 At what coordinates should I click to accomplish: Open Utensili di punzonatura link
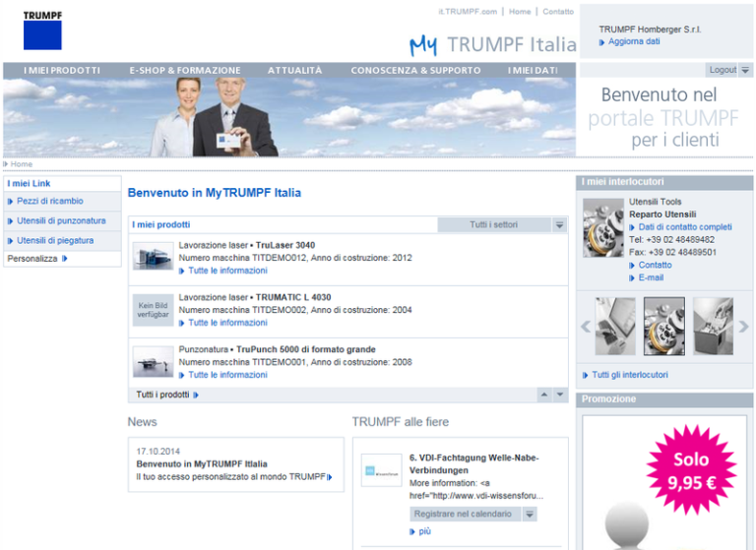click(61, 220)
